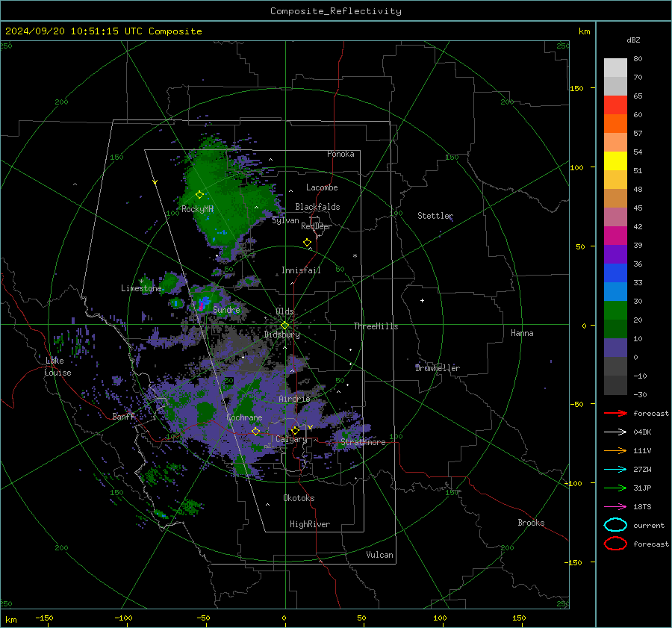Select the 10 dBZ slate purple swatch
This screenshot has height=628, width=672.
coord(615,347)
